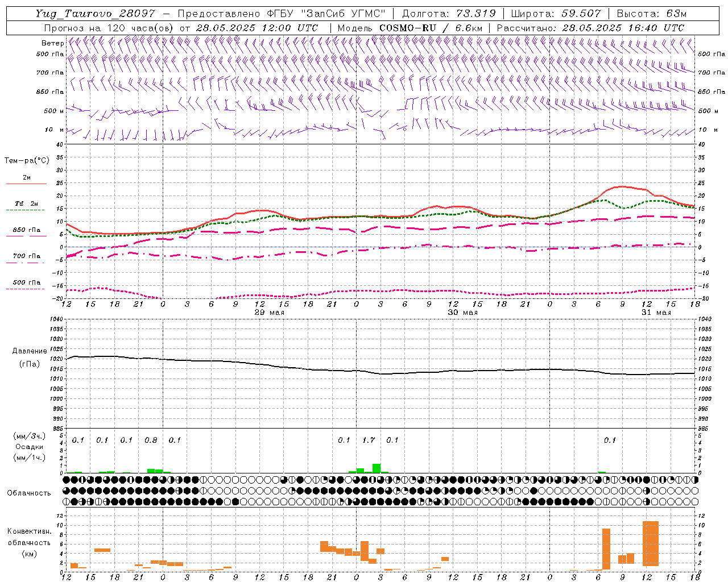The image size is (728, 582).
Task: Click the '1.7' precipitation amount value
Action: (x=369, y=440)
